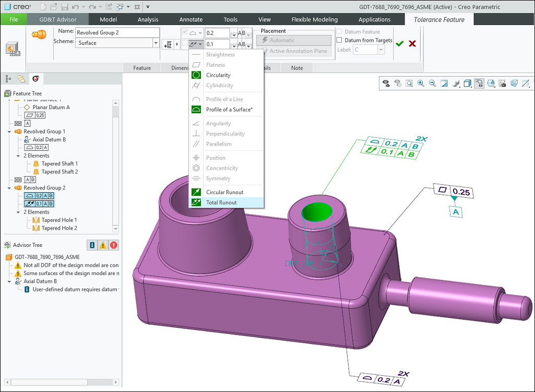The image size is (535, 392).
Task: Click the 0.2 tolerance value field
Action: [x=217, y=33]
